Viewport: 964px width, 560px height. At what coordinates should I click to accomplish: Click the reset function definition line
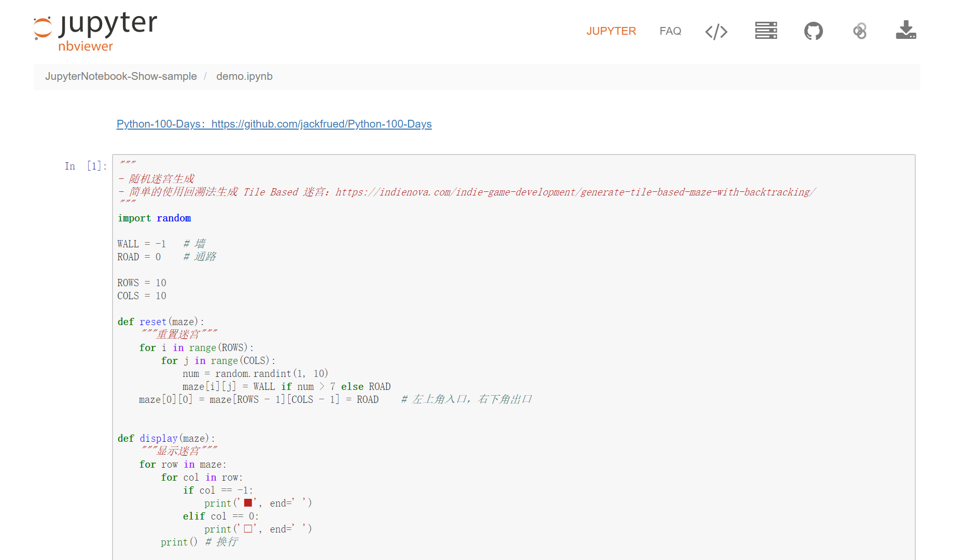coord(161,321)
